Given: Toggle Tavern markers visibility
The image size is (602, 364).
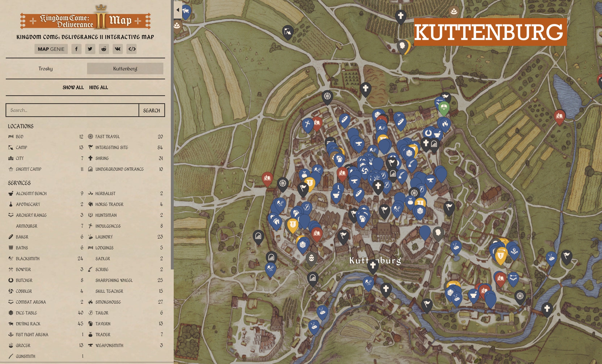Looking at the screenshot, I should (103, 324).
